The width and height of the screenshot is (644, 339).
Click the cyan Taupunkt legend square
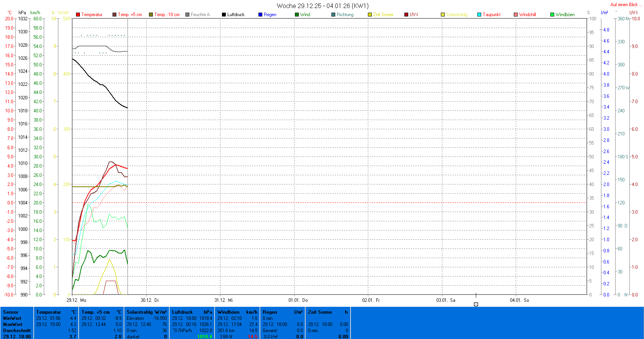(x=479, y=15)
